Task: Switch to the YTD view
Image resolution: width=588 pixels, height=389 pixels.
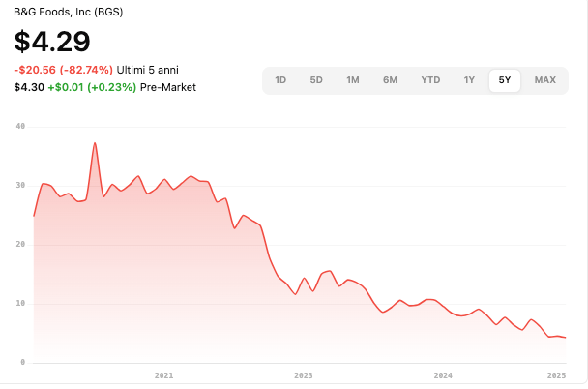Action: point(430,80)
